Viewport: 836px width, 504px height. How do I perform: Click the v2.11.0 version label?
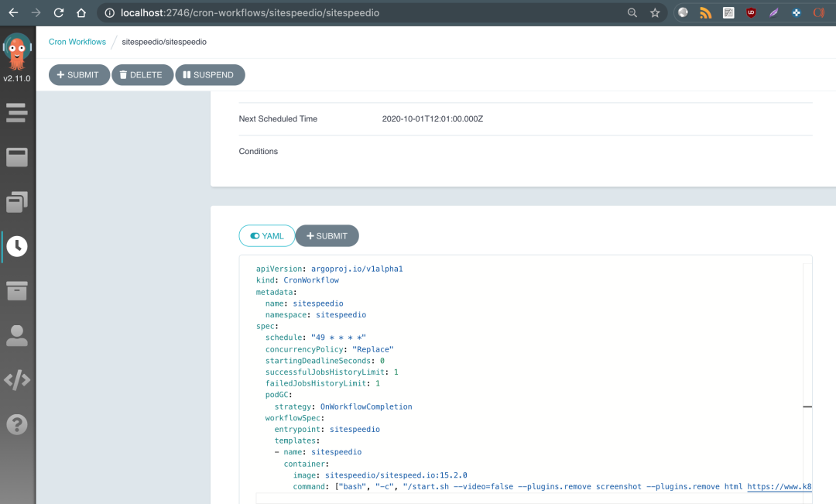click(x=17, y=78)
